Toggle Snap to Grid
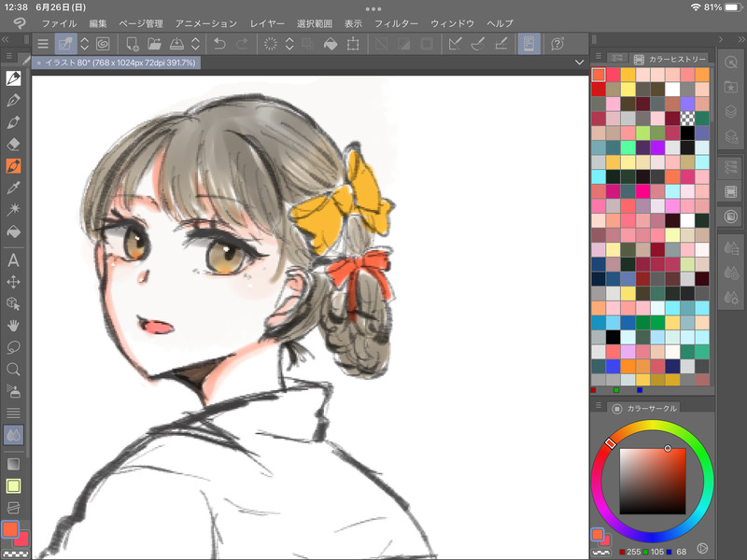This screenshot has width=747, height=560. click(x=500, y=44)
